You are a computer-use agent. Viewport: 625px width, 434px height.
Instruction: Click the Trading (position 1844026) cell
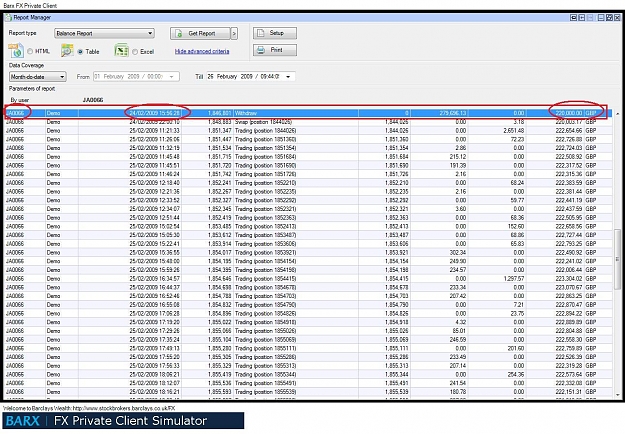click(x=265, y=131)
